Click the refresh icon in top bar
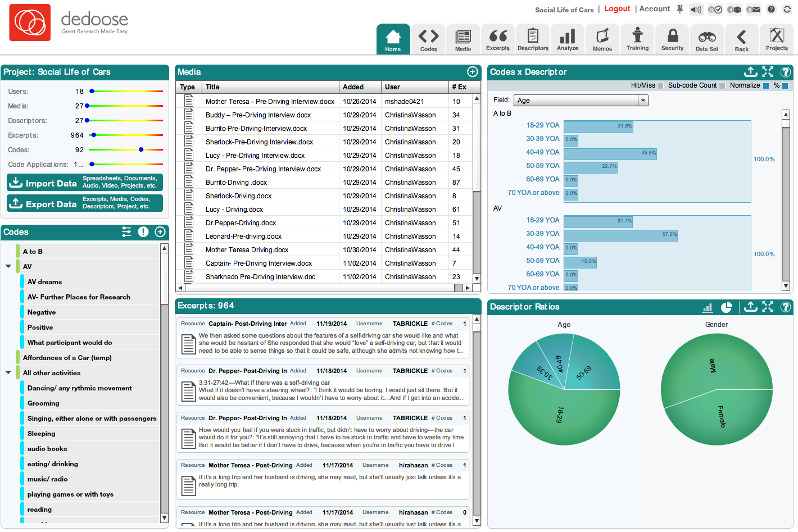Viewport: 798px width, 532px height. (x=787, y=10)
